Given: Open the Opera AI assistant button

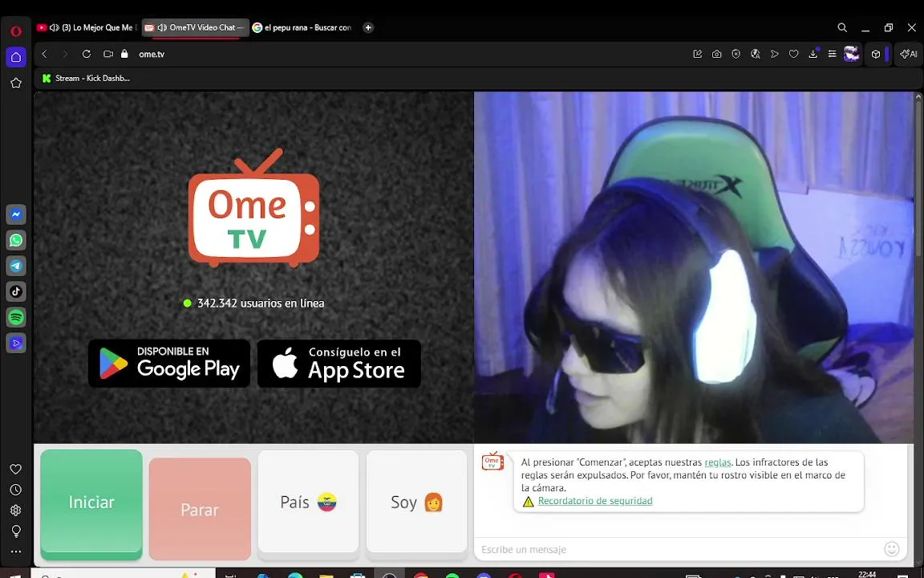Looking at the screenshot, I should tap(909, 54).
